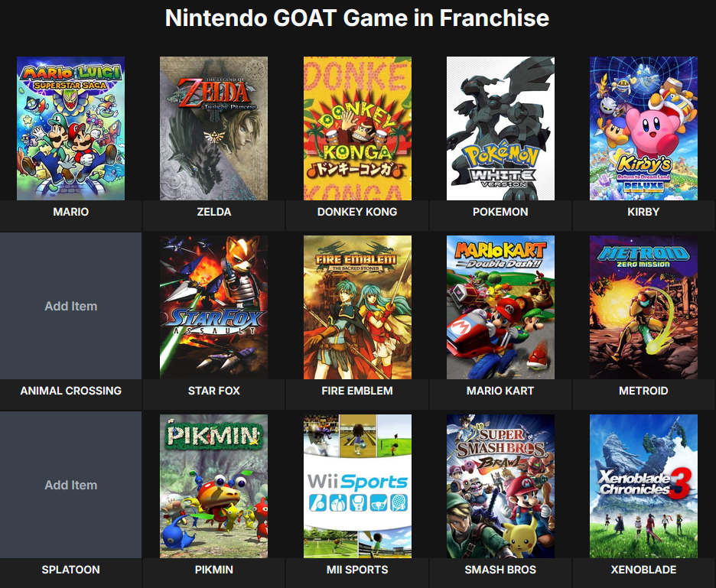
Task: Select the Fire Emblem Sacred Stones cover
Action: [x=357, y=307]
